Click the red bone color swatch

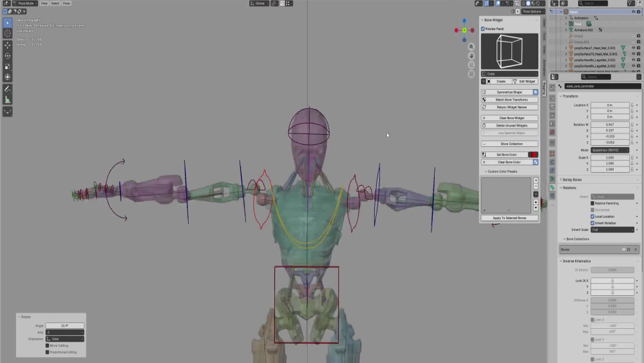pyautogui.click(x=533, y=155)
